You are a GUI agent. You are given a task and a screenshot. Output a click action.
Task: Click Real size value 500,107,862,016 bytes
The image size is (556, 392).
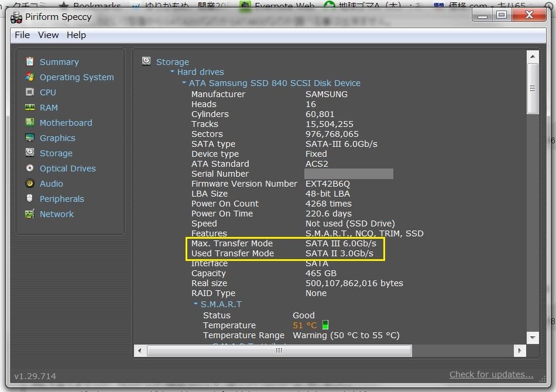[x=354, y=283]
